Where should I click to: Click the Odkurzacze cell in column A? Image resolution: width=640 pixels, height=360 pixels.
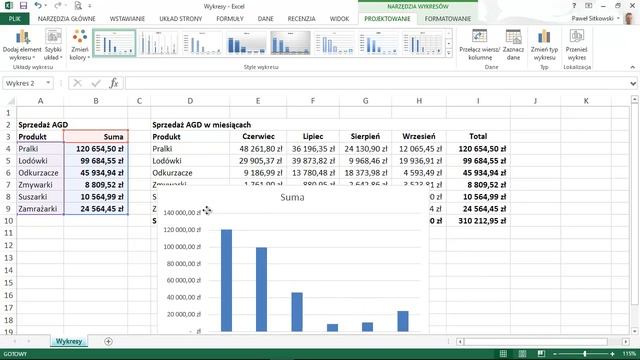coord(40,173)
